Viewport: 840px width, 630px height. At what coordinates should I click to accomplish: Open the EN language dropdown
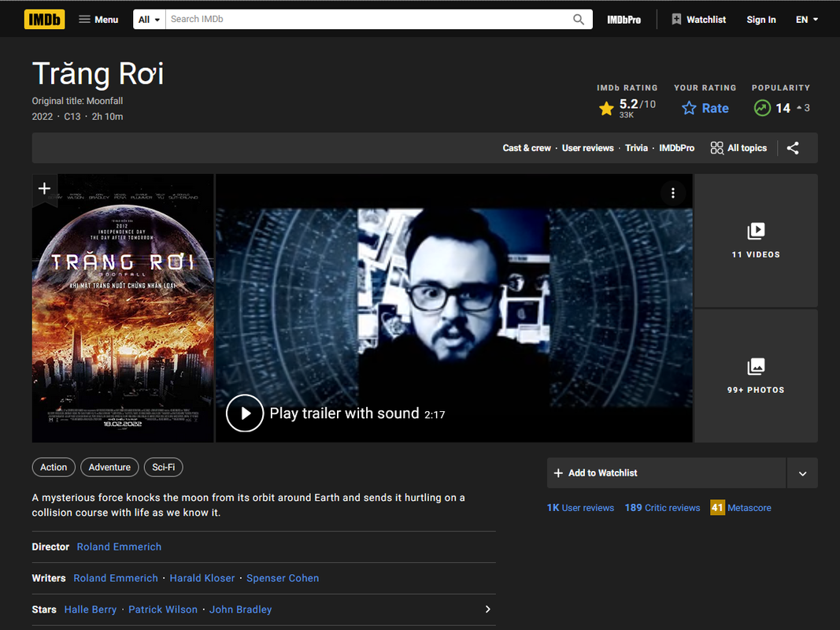(x=807, y=20)
